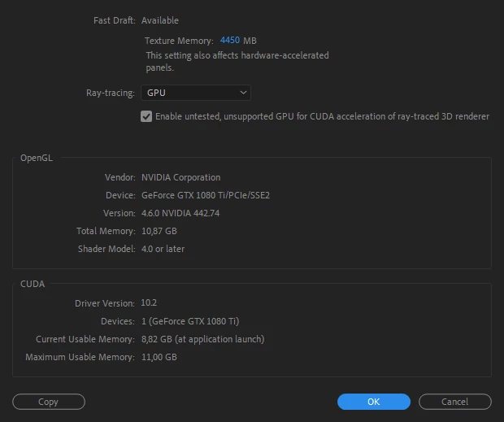Click the CUDA 'Devices:' label

(x=118, y=321)
